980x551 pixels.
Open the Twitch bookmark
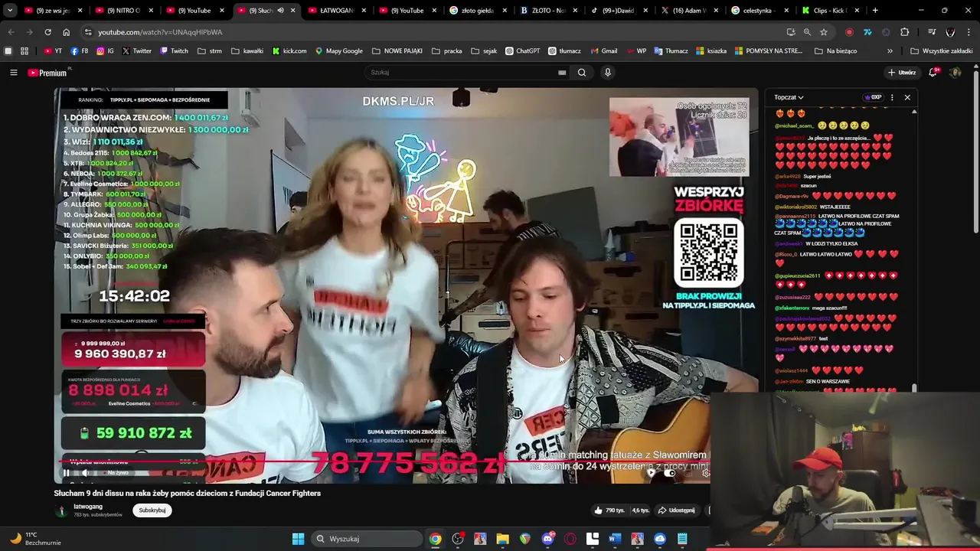pyautogui.click(x=175, y=51)
